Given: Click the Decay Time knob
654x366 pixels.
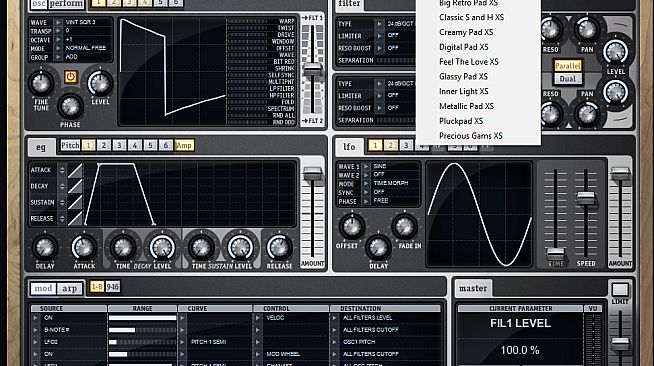Looking at the screenshot, I should [123, 247].
